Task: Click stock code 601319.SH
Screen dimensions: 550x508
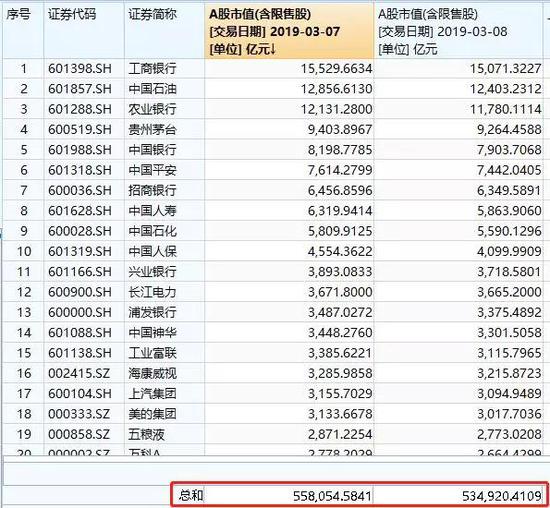Action: click(x=80, y=252)
